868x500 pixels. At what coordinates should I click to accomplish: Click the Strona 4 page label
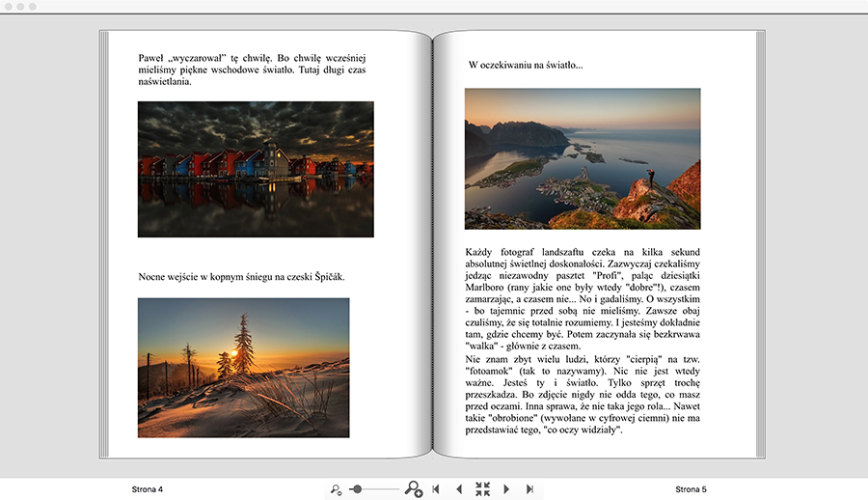pos(148,489)
